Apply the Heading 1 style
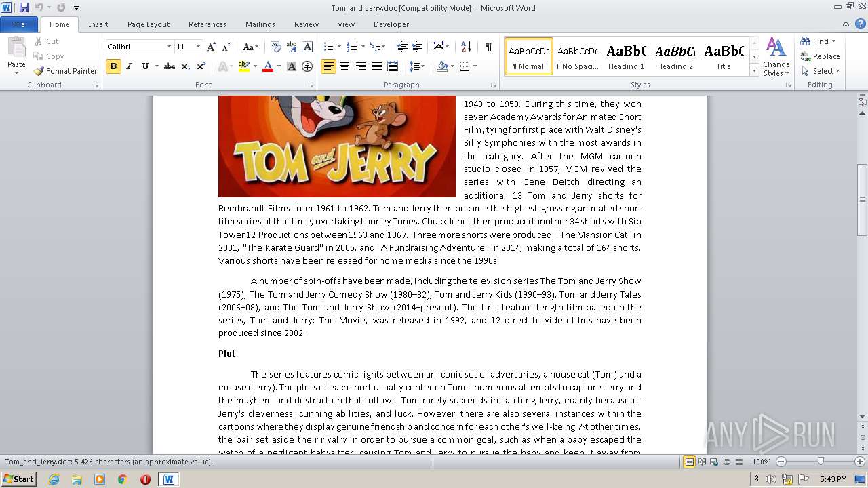 [x=626, y=56]
